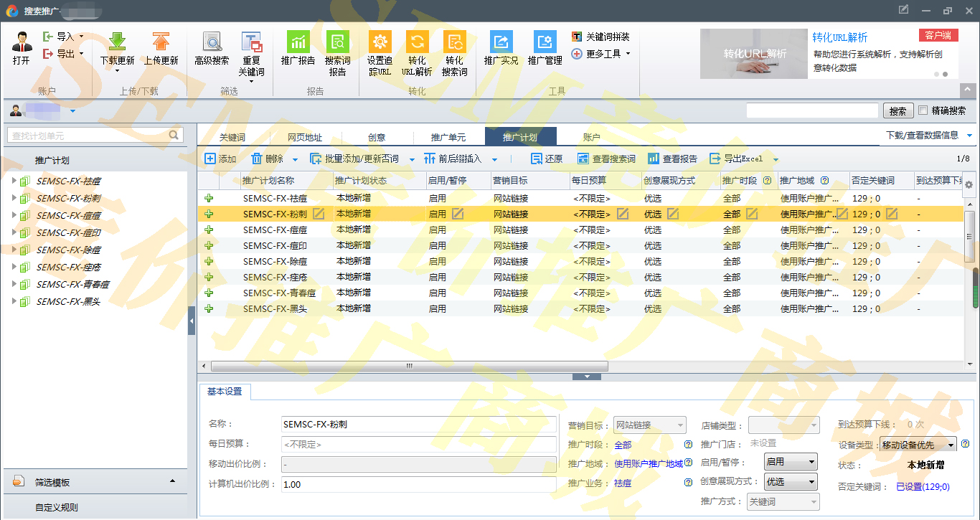Open 转化URL解析 tool icon
This screenshot has width=980, height=520.
(x=417, y=42)
